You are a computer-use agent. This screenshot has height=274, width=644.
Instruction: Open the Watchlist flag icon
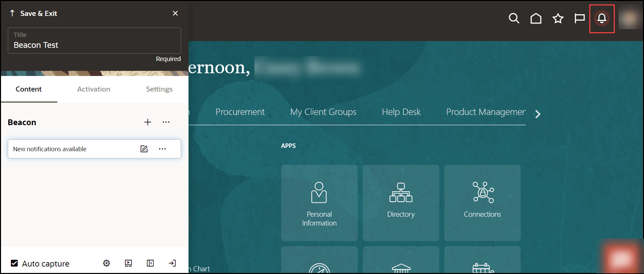[579, 18]
